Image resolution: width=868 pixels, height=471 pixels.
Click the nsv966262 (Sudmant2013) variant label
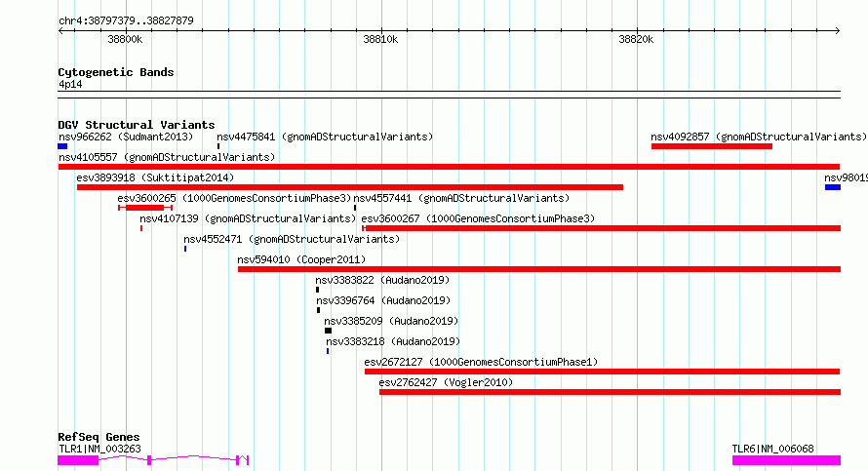tap(126, 137)
